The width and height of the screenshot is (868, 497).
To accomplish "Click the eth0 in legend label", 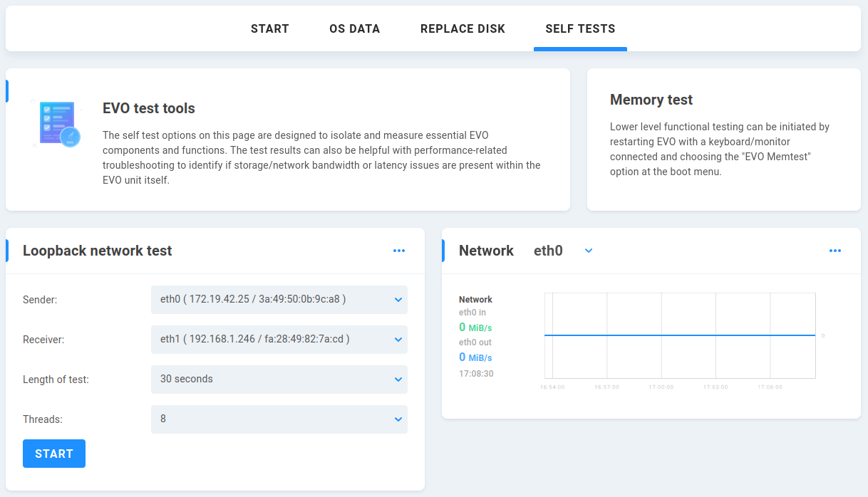I will pos(472,313).
